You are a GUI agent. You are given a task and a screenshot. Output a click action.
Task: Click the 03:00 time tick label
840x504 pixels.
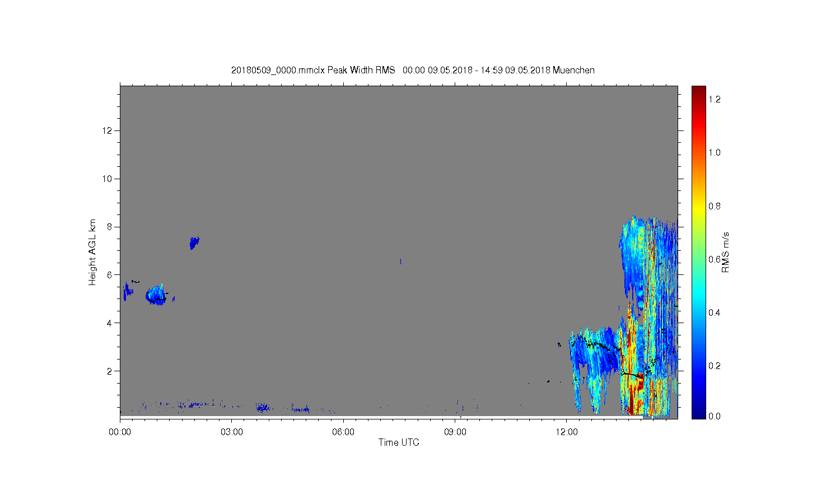(x=231, y=432)
